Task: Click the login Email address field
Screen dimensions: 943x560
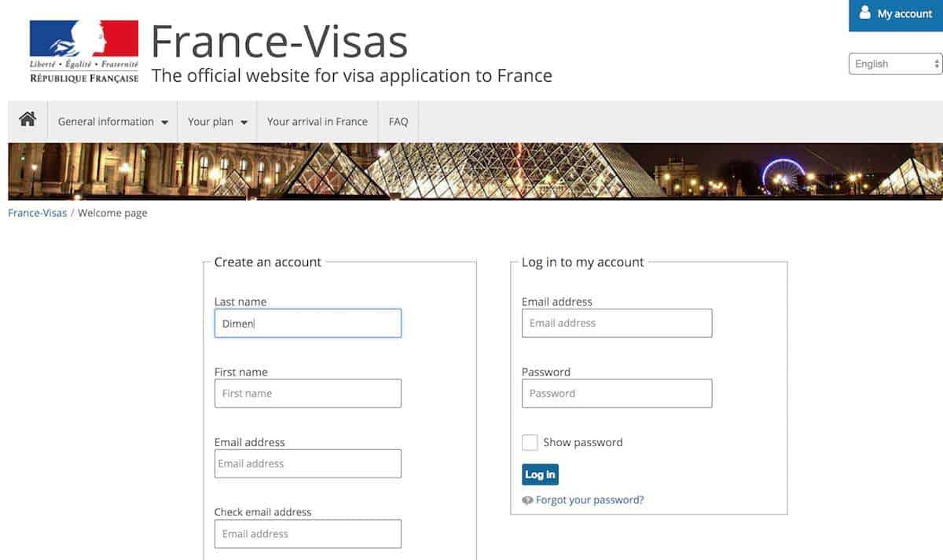Action: (617, 323)
